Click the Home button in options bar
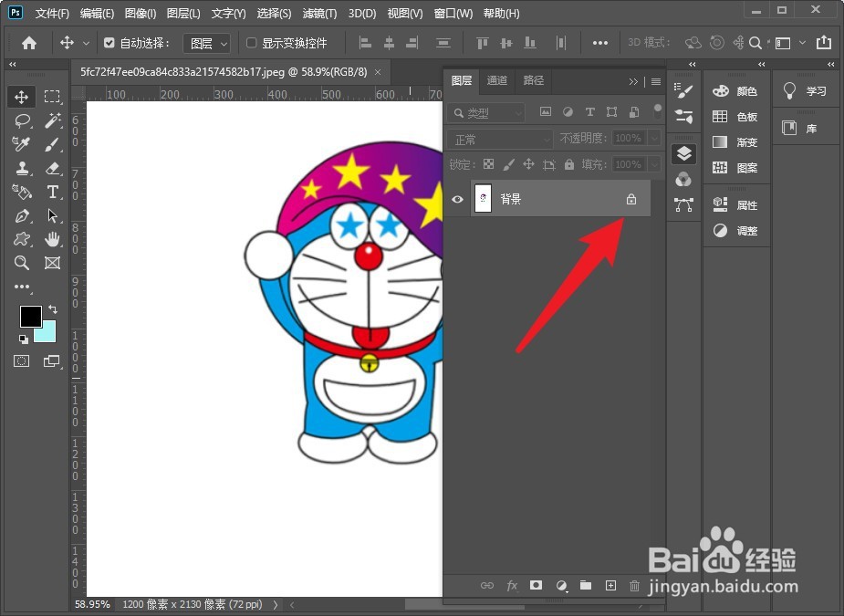 click(29, 43)
